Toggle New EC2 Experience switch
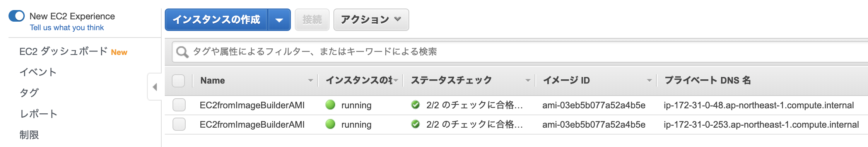 (x=17, y=16)
